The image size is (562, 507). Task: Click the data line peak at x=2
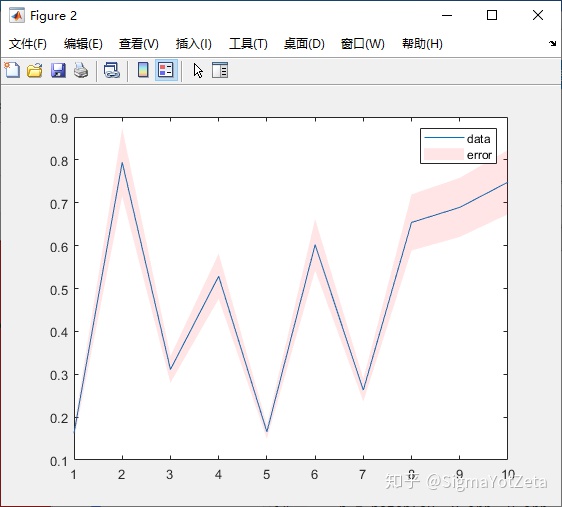coord(122,163)
